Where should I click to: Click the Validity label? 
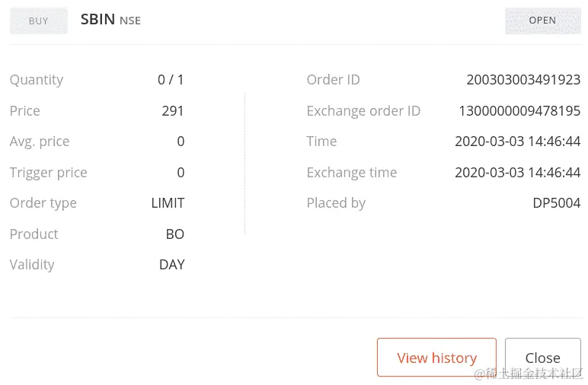(x=32, y=265)
